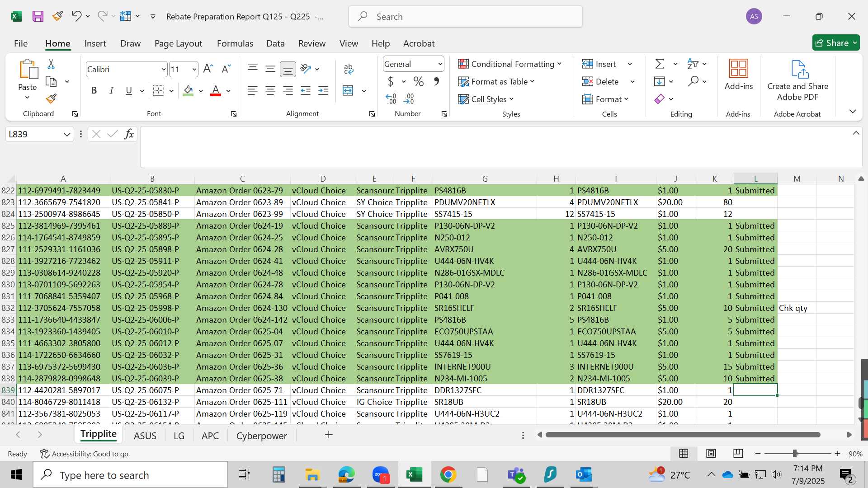
Task: Toggle Top Align vertical alignment
Action: 253,69
